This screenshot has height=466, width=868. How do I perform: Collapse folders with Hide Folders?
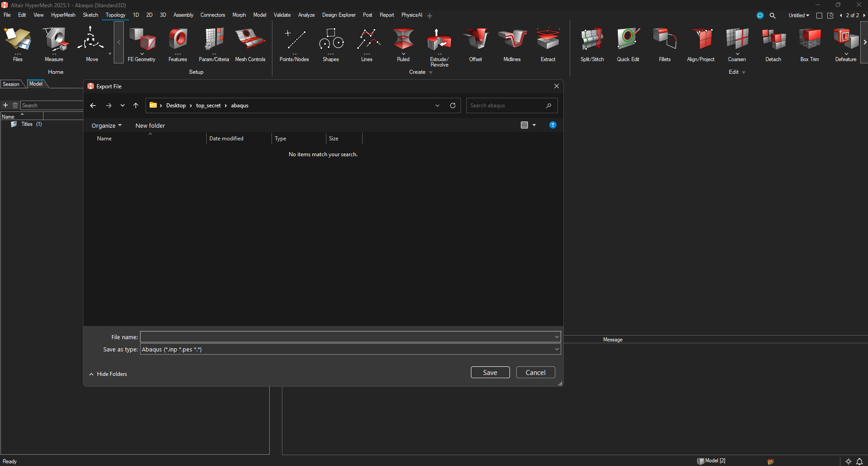point(108,374)
